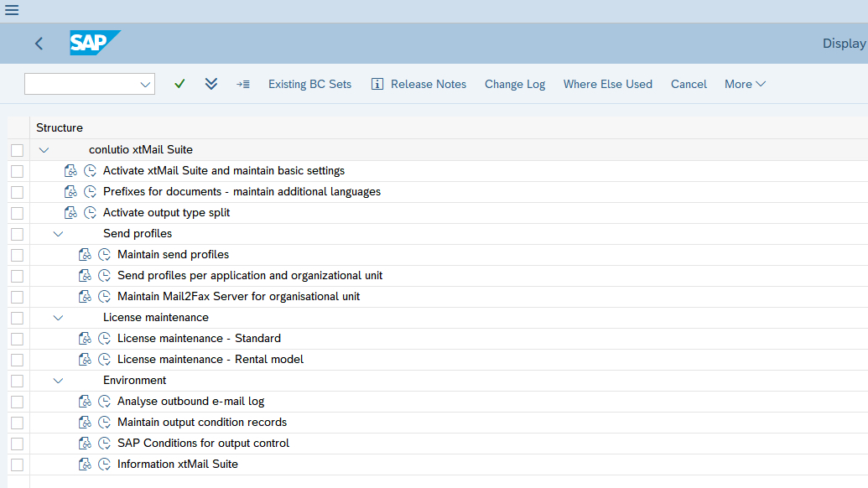Execute activity icon for Maintain Mail2Fax Server
Screen dimensions: 868x488
coord(105,297)
